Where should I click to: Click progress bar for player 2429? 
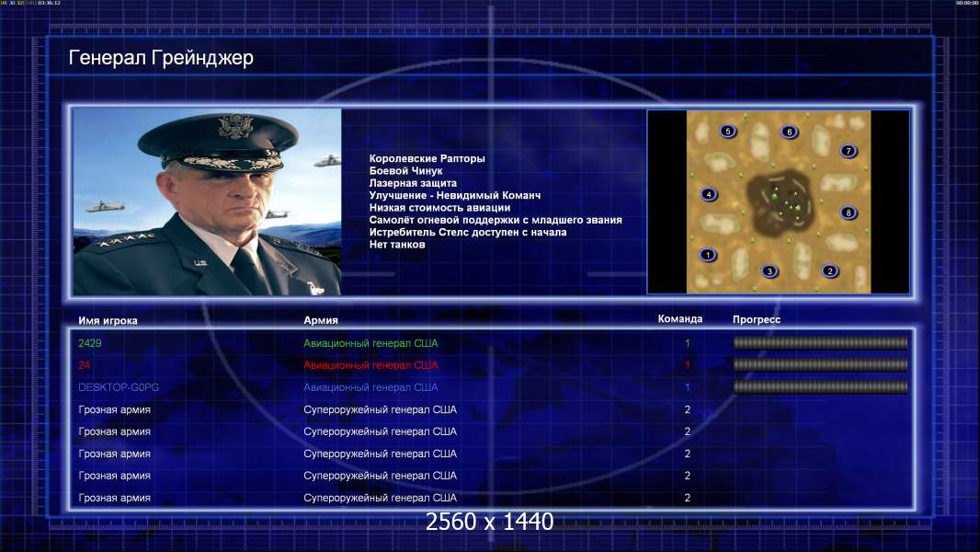pos(820,342)
